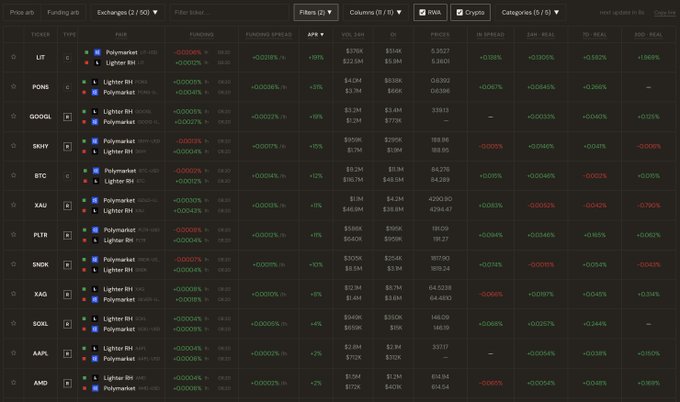This screenshot has width=680, height=402.
Task: Click the +12% APR value for BTC
Action: pyautogui.click(x=316, y=176)
